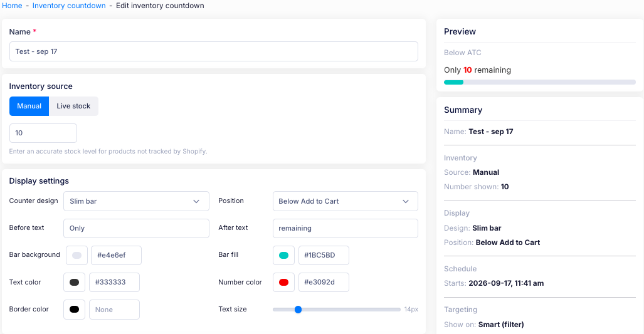This screenshot has height=334, width=644.
Task: Click the 'Below ATC' preview label
Action: (463, 53)
